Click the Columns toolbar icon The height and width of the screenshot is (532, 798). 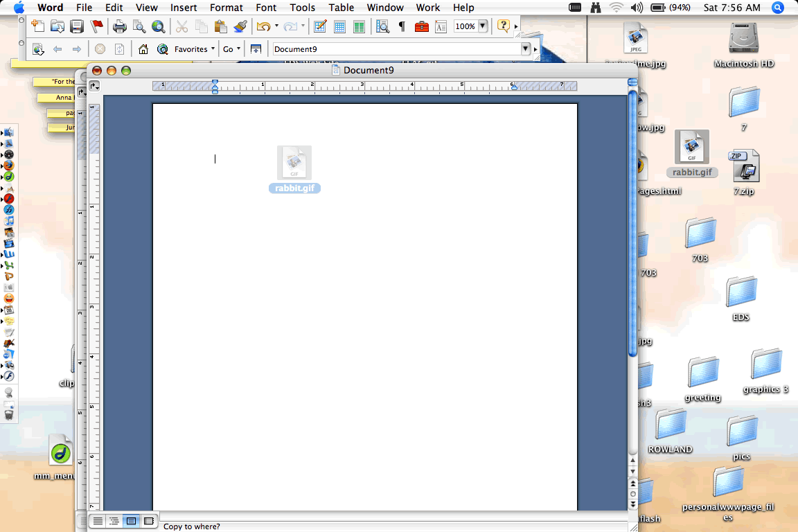pos(357,26)
